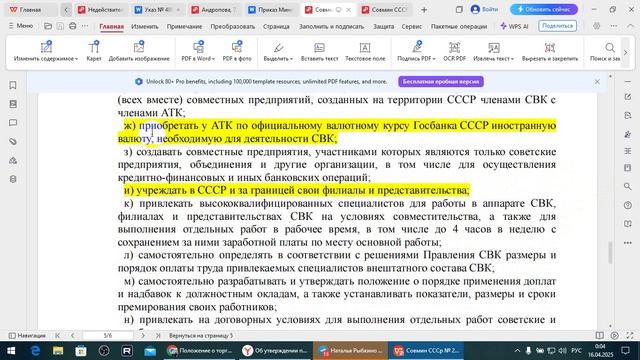Expand the Выделить dropdown arrow
The width and height of the screenshot is (640, 360).
(x=291, y=59)
